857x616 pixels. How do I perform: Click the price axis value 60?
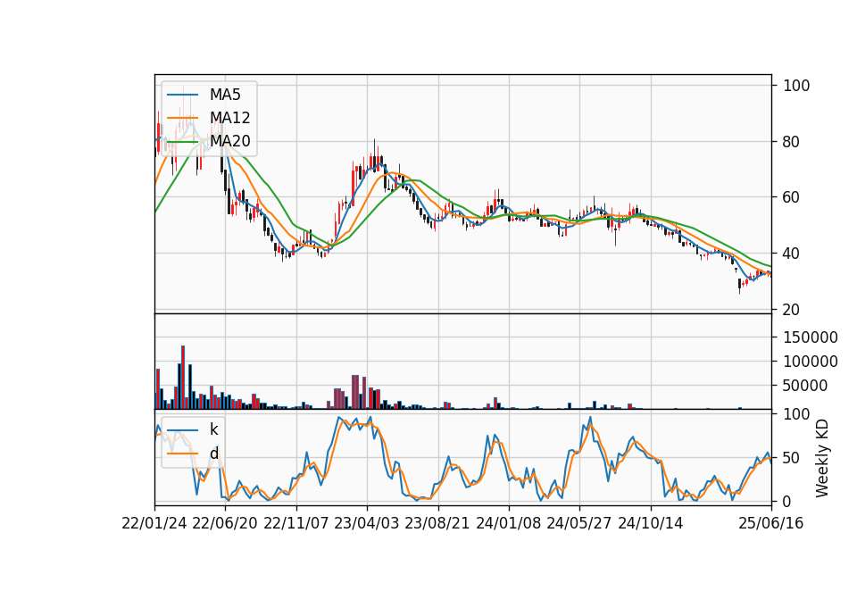(793, 197)
